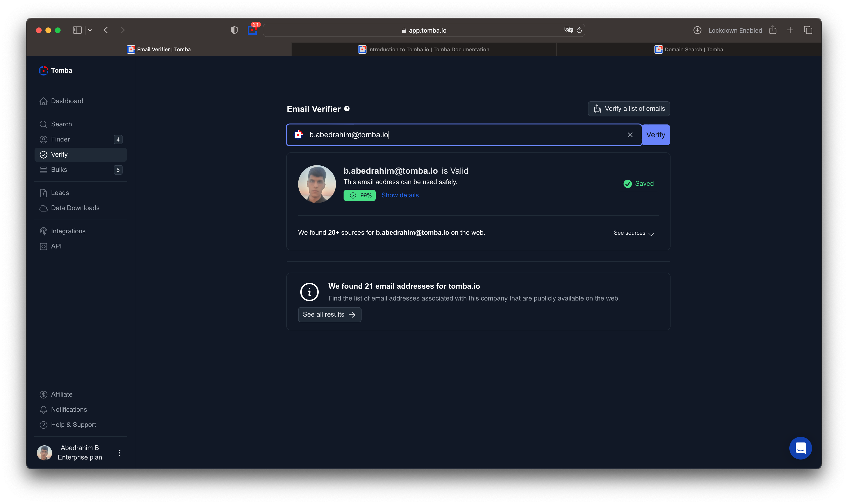This screenshot has width=848, height=504.
Task: Open the chat support bubble
Action: click(x=800, y=448)
